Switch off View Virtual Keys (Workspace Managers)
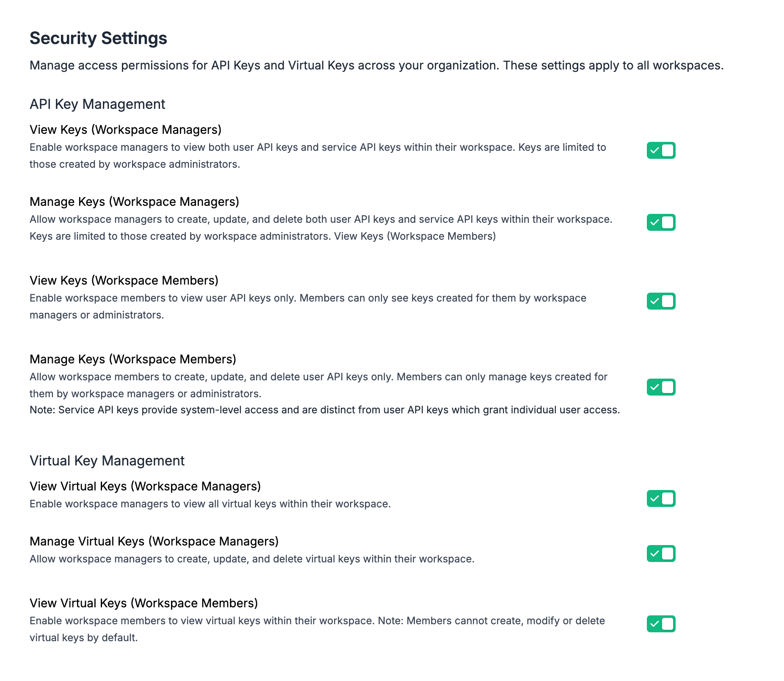The width and height of the screenshot is (784, 681). click(x=661, y=498)
